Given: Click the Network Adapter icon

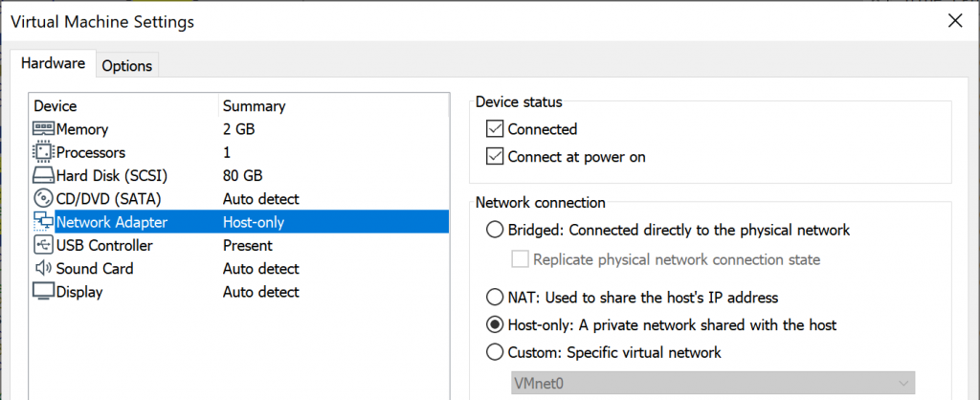Looking at the screenshot, I should (44, 222).
